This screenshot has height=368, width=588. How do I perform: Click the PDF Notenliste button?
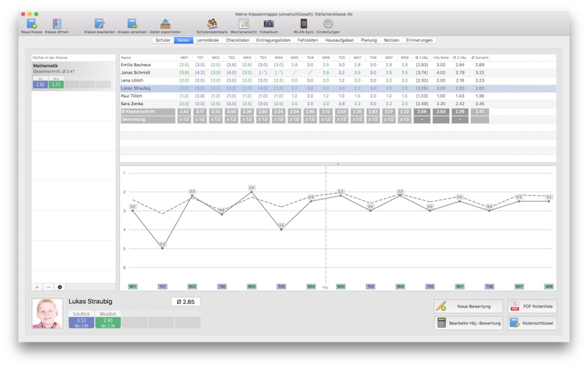(532, 306)
